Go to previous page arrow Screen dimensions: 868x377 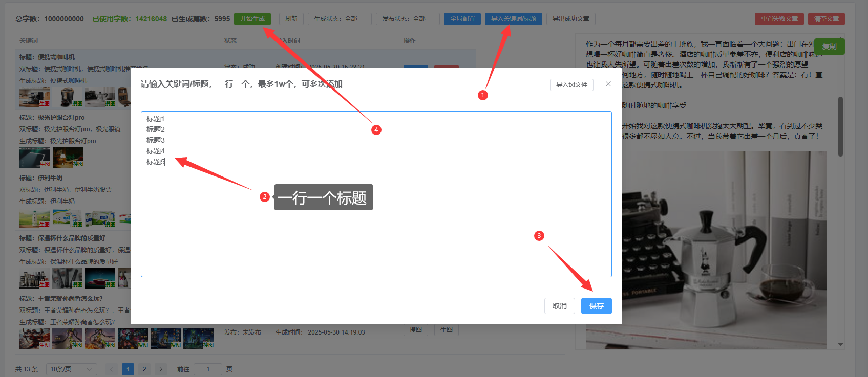coord(112,369)
